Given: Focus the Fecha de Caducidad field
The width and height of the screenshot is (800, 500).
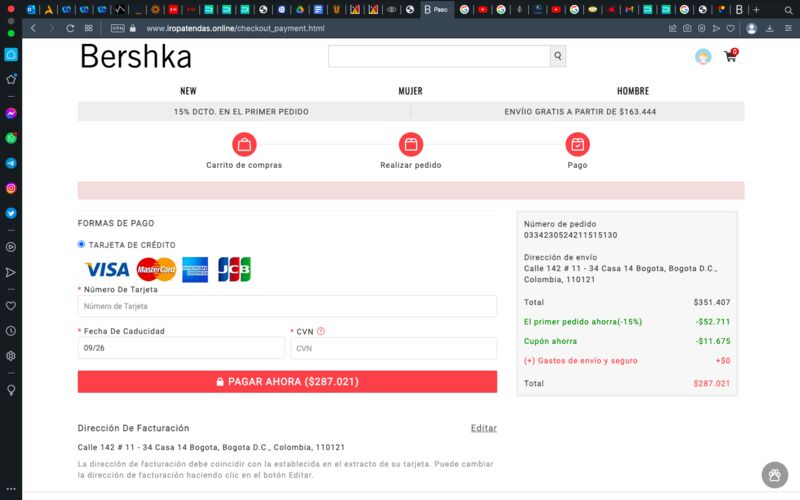Looking at the screenshot, I should (x=181, y=348).
